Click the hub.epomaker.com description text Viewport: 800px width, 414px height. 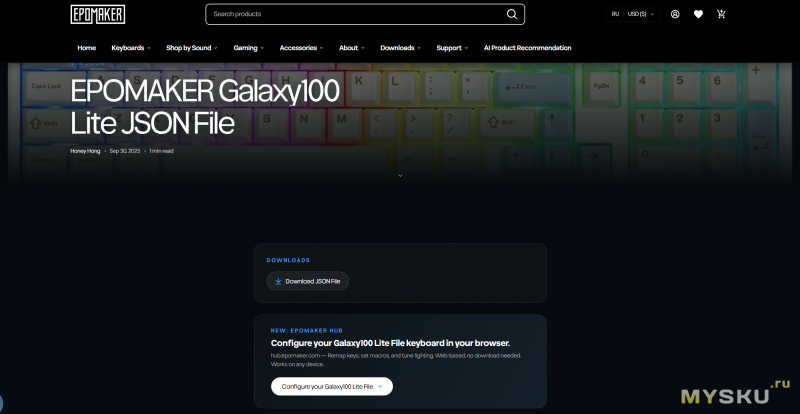click(x=396, y=360)
